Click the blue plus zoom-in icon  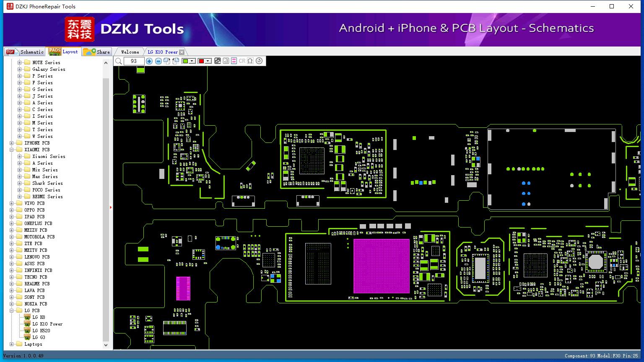tap(149, 61)
